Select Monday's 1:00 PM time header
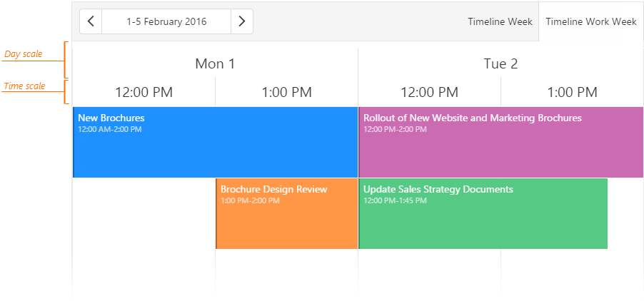This screenshot has width=644, height=301. tap(286, 92)
